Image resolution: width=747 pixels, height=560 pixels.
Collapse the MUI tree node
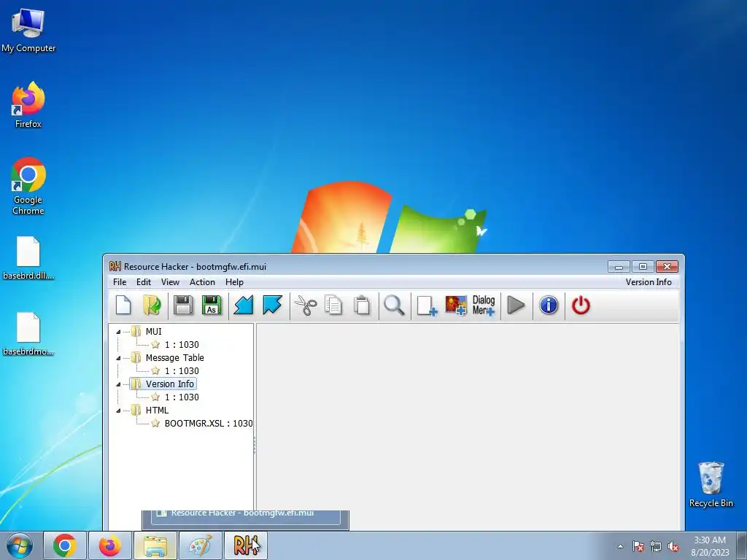(x=118, y=332)
